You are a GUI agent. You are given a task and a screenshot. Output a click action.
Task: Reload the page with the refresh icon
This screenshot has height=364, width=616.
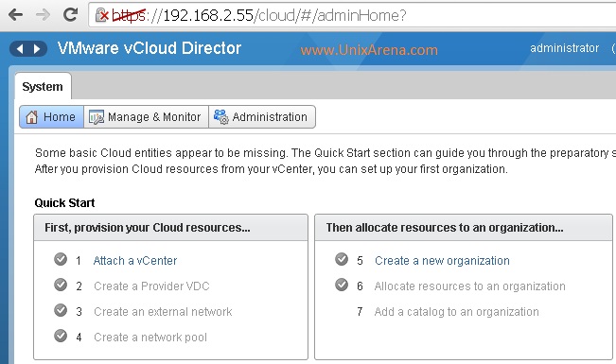point(71,15)
